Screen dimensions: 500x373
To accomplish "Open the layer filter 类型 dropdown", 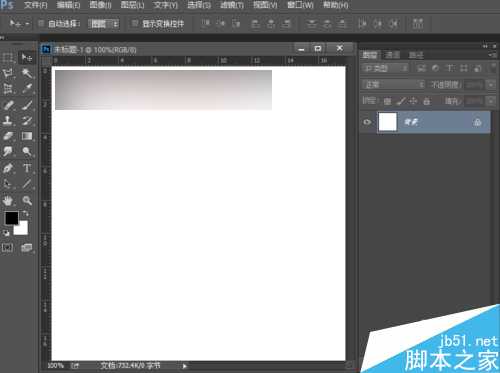I will tap(385, 69).
